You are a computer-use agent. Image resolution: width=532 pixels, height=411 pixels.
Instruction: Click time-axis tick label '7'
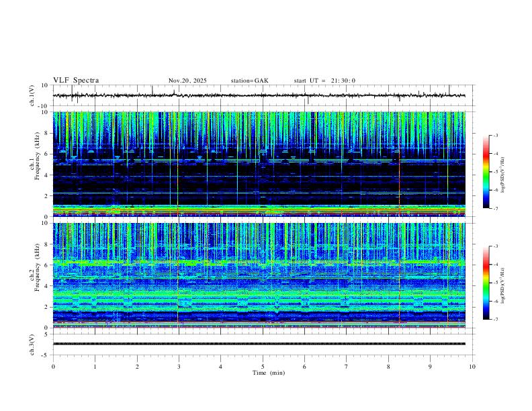[x=347, y=367]
